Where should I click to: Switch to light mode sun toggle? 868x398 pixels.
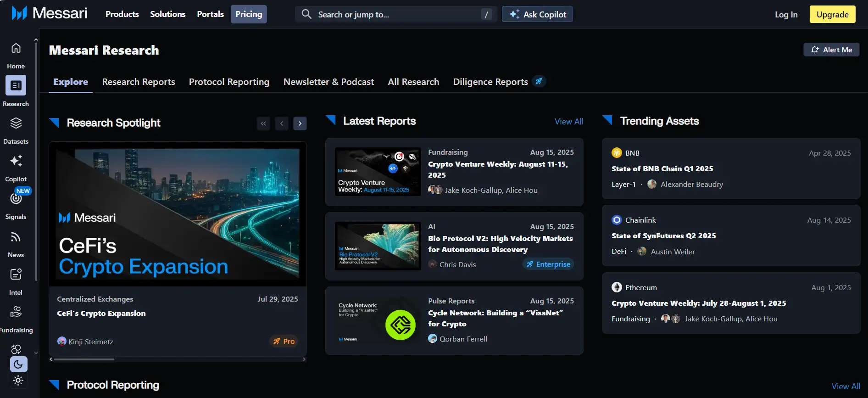[18, 380]
